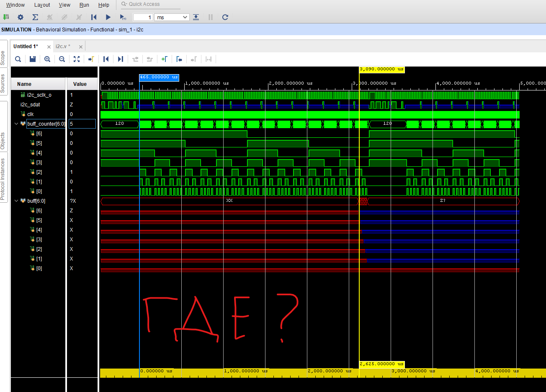Zoom out of the waveform
Viewport: 546px width, 392px height.
pyautogui.click(x=62, y=59)
